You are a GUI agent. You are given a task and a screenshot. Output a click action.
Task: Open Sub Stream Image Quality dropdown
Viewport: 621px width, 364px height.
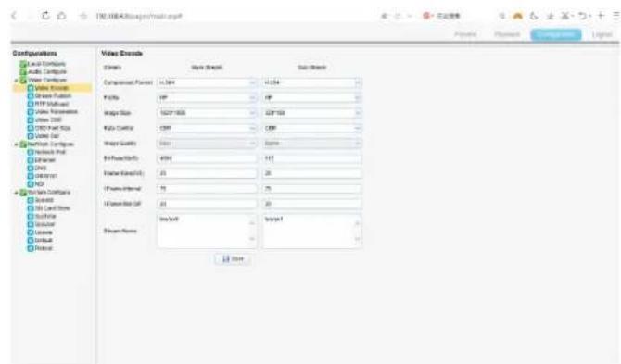click(x=311, y=144)
